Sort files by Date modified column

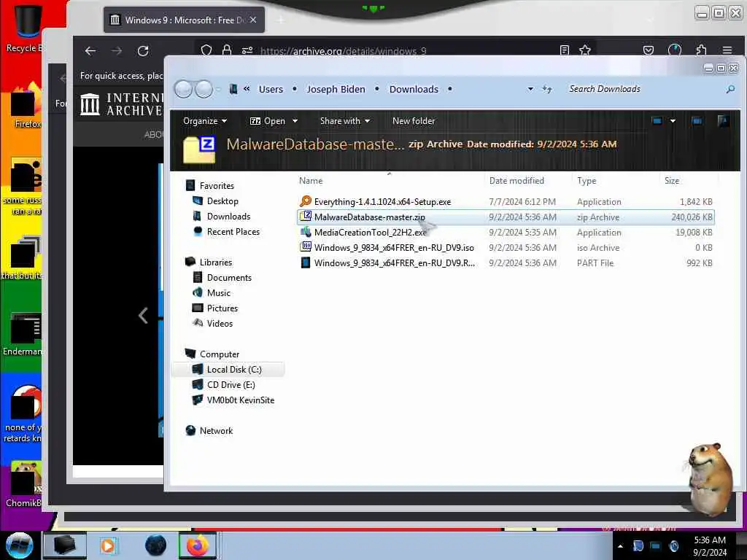tap(516, 181)
